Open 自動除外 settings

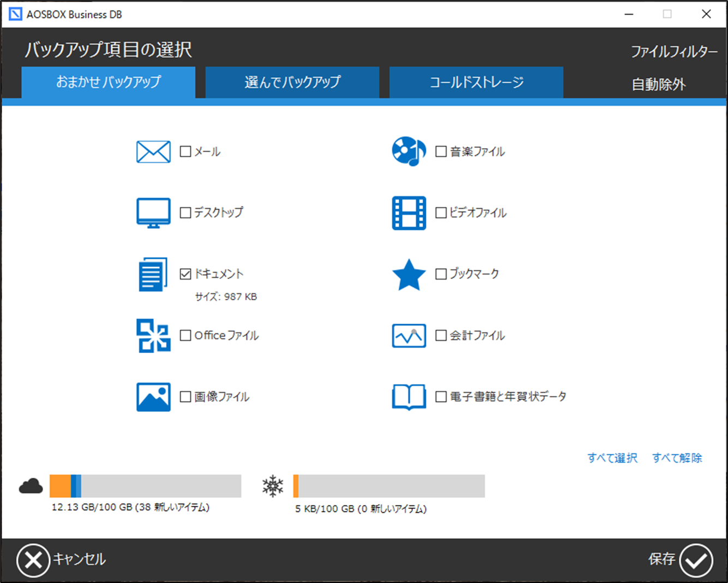click(x=659, y=84)
